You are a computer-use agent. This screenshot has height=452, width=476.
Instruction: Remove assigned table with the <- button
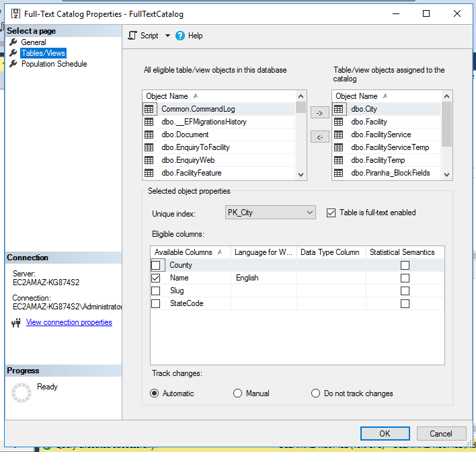pyautogui.click(x=319, y=137)
